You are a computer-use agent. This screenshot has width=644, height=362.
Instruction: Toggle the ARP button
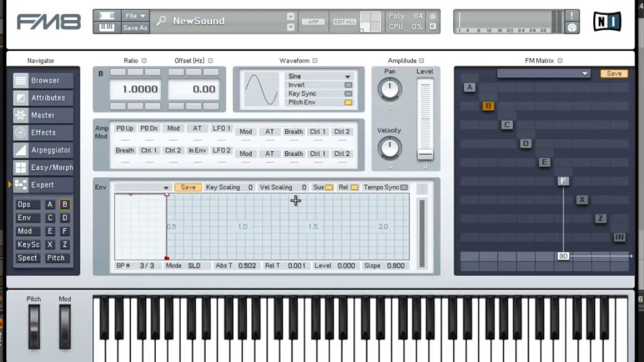pyautogui.click(x=314, y=22)
